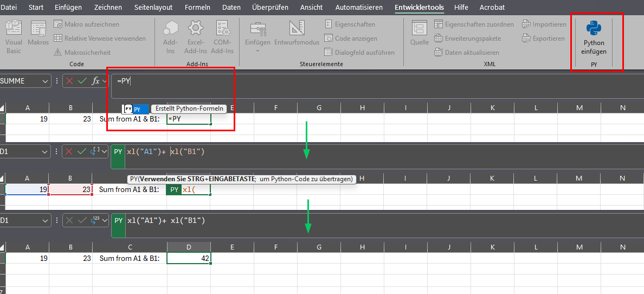This screenshot has height=294, width=644.
Task: Open the Datei menu
Action: 10,8
